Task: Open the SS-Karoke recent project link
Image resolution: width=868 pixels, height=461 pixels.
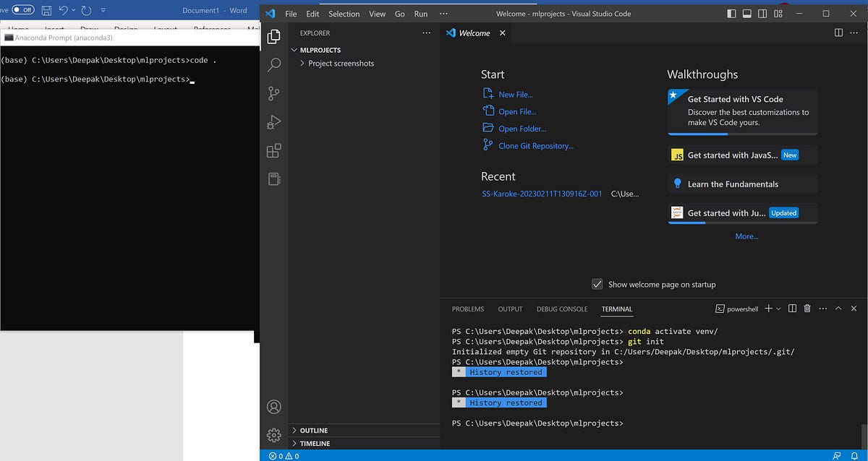Action: (x=541, y=194)
